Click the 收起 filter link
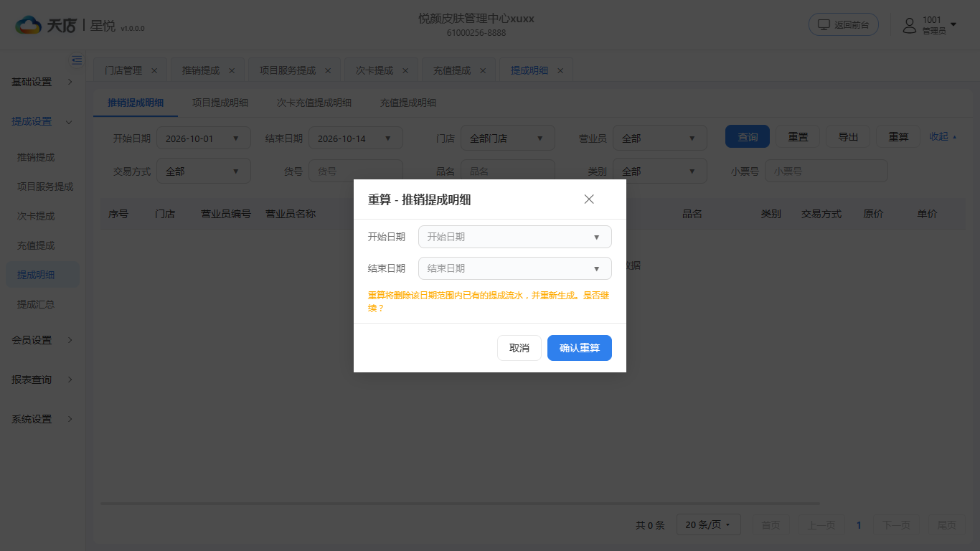The height and width of the screenshot is (551, 980). coord(943,136)
